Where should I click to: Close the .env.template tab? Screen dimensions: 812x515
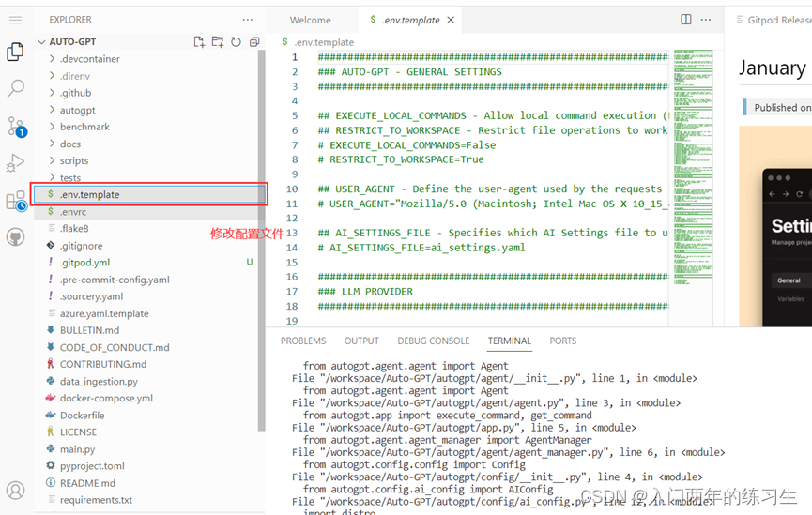coord(451,20)
